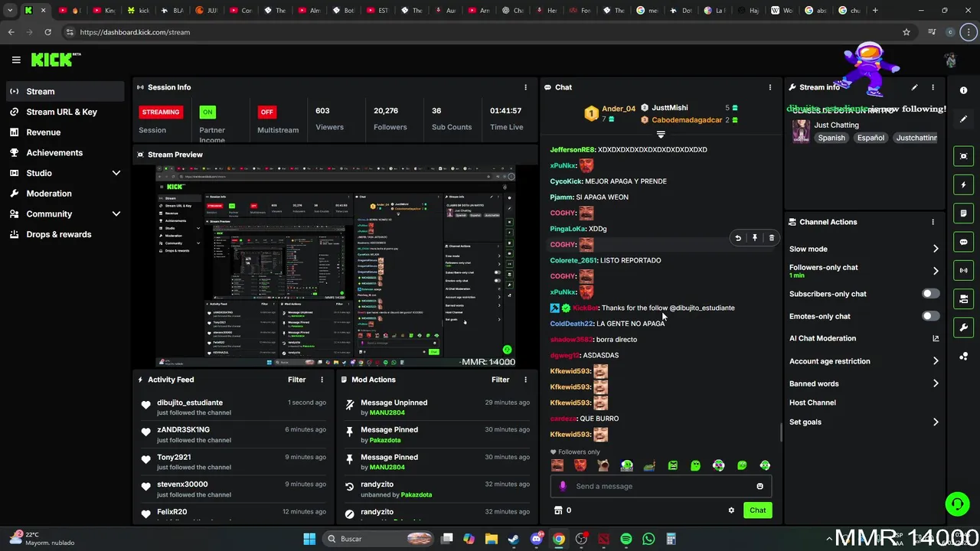This screenshot has height=551, width=980.
Task: Toggle the lightning bolt widget icon in right rail
Action: tap(964, 184)
